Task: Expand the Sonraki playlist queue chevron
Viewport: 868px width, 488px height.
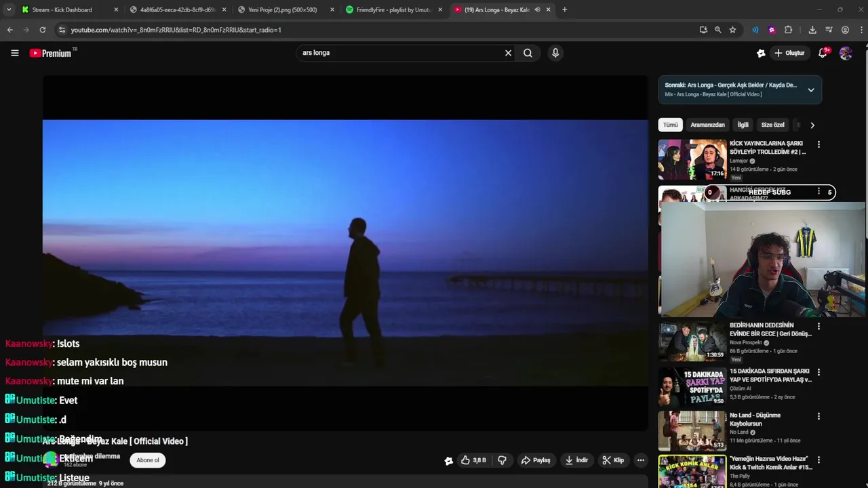Action: click(x=810, y=89)
